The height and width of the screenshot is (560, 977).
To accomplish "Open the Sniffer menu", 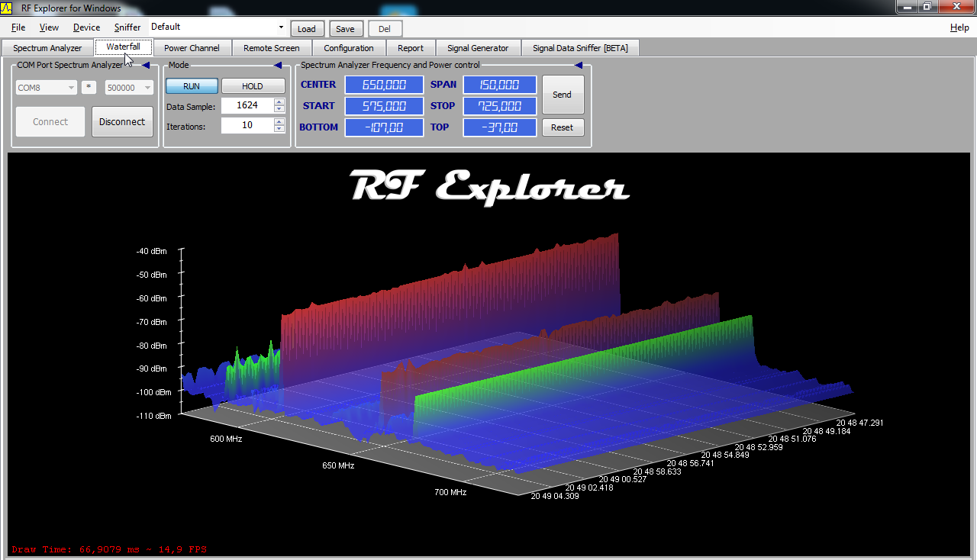I will [127, 27].
